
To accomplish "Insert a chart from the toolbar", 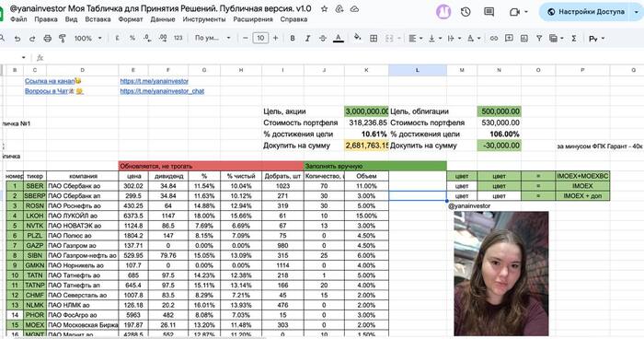I will tap(524, 39).
